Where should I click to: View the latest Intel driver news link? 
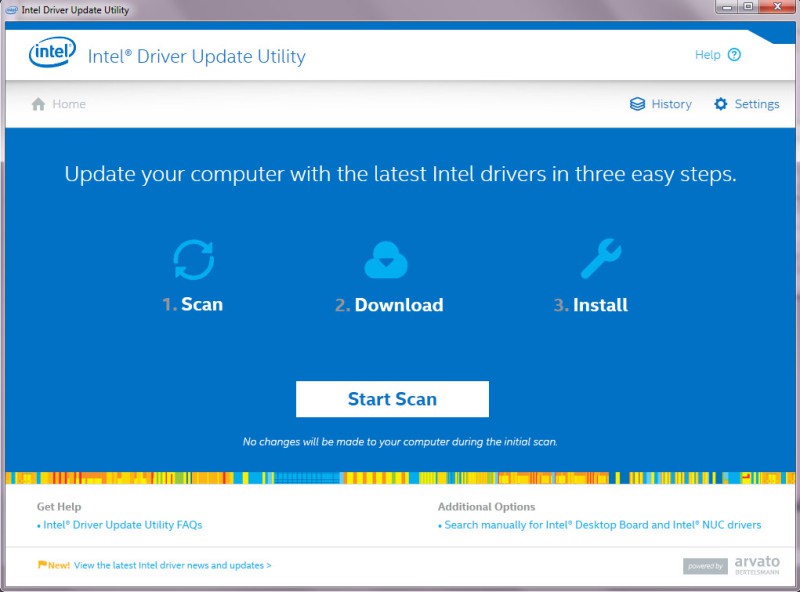tap(172, 565)
